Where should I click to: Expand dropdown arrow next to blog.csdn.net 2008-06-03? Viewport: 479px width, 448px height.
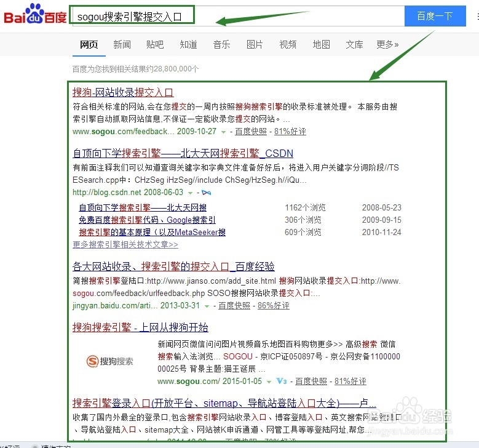[191, 193]
